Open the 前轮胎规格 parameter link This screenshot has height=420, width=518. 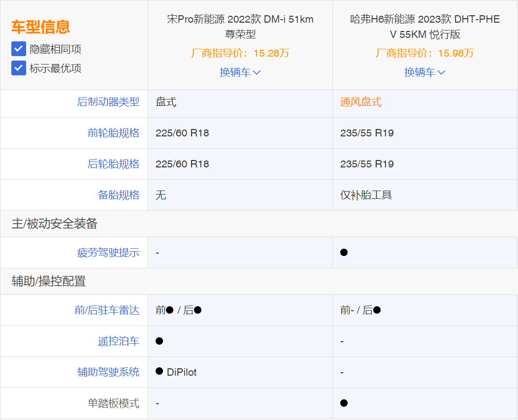[x=113, y=133]
